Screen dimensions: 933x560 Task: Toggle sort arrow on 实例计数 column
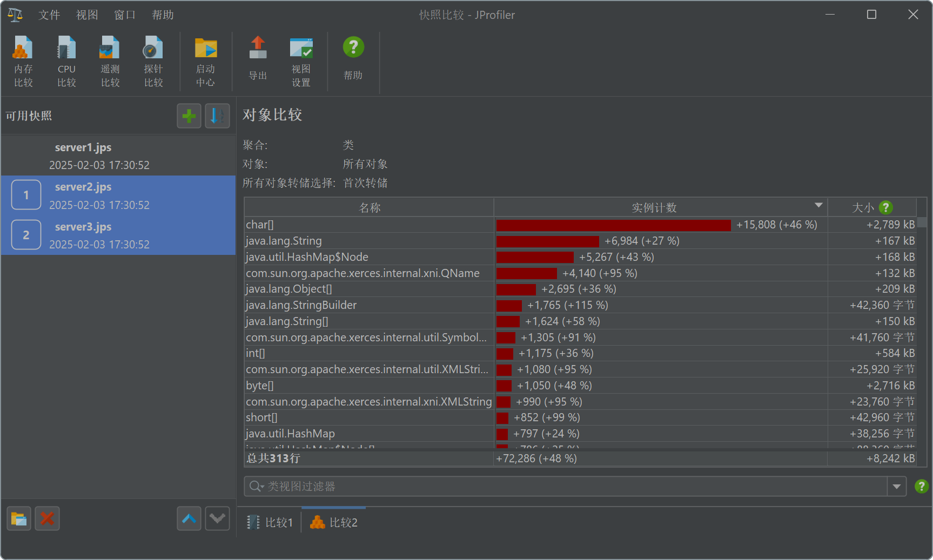[818, 205]
